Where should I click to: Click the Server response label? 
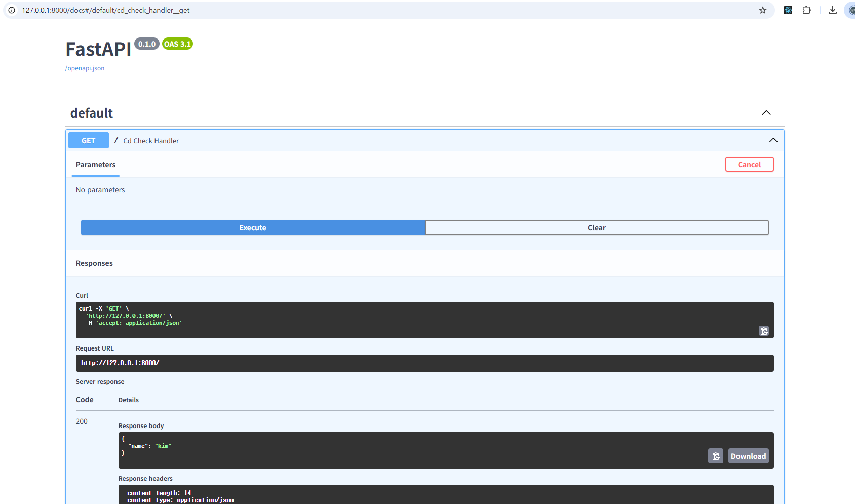pos(100,382)
